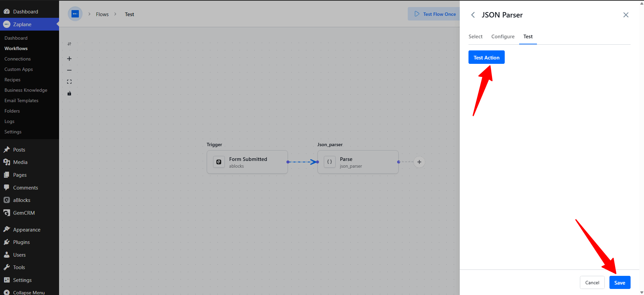Click the aBlocks sidebar icon
Image resolution: width=644 pixels, height=295 pixels.
pyautogui.click(x=7, y=200)
